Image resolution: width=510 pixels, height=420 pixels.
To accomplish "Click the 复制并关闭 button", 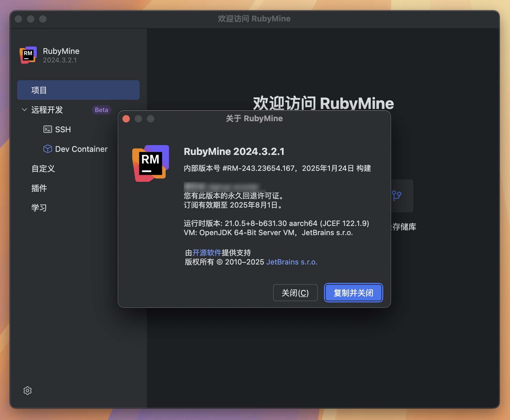I will coord(353,293).
